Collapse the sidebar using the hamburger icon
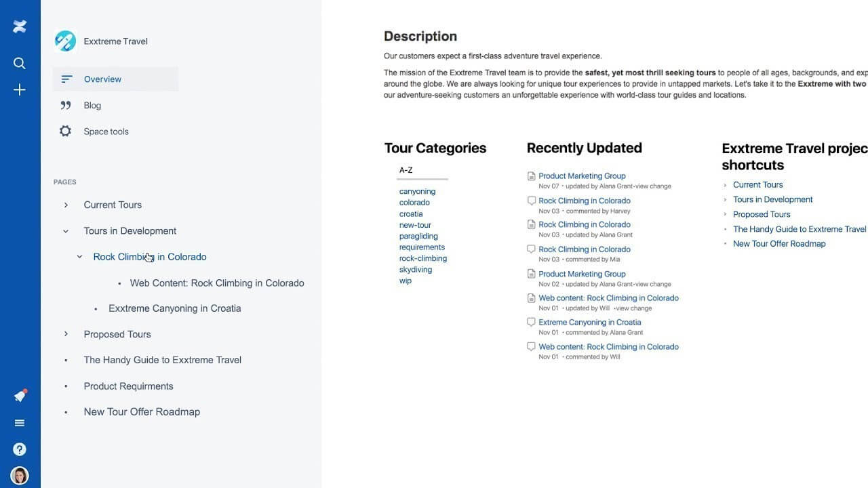Image resolution: width=868 pixels, height=488 pixels. coord(20,422)
